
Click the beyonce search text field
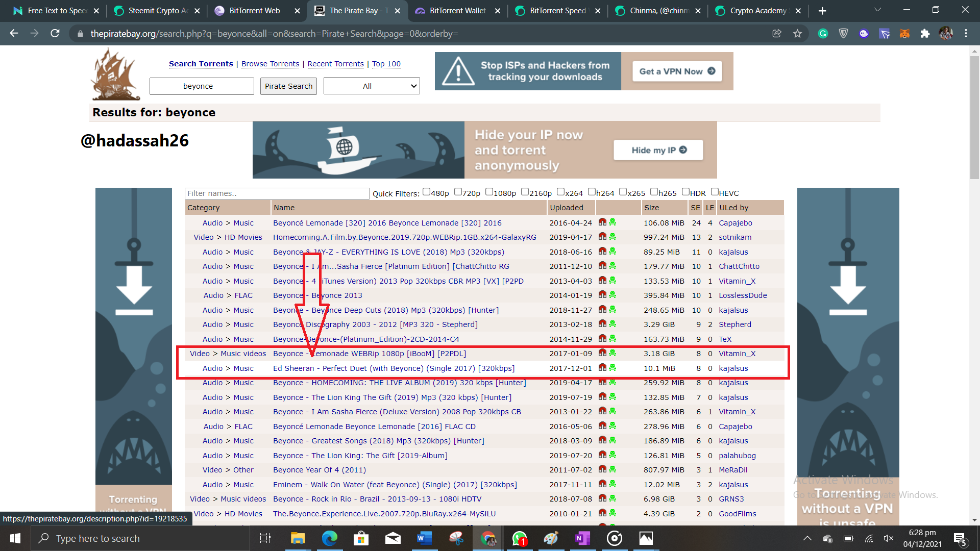coord(202,86)
